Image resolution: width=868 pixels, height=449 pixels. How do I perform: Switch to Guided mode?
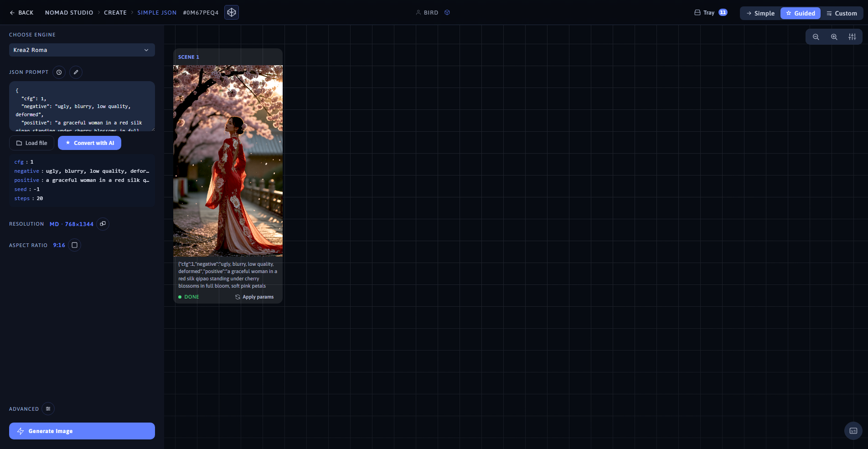(801, 13)
